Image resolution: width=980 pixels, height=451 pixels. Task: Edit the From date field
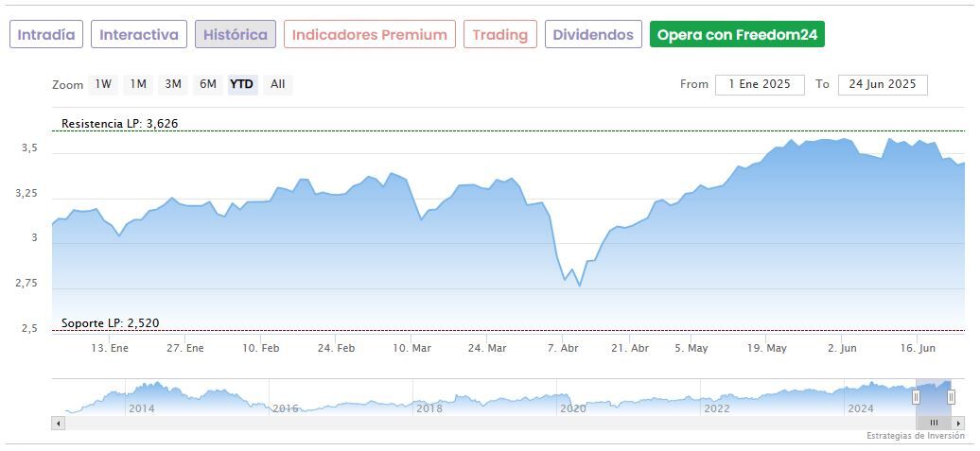[x=760, y=84]
